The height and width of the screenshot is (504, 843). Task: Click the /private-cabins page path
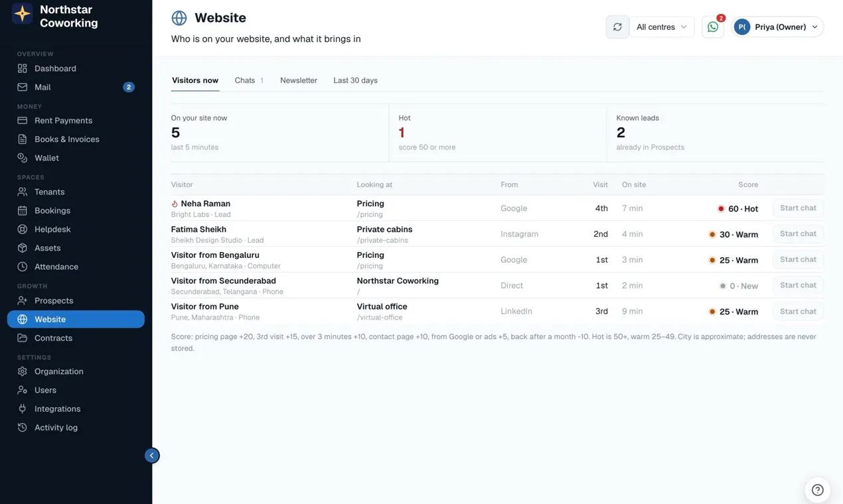click(382, 240)
